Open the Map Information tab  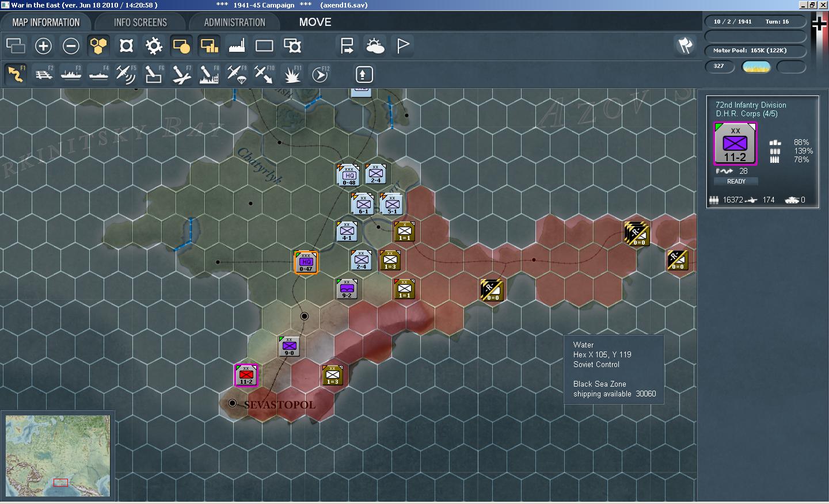coord(46,22)
